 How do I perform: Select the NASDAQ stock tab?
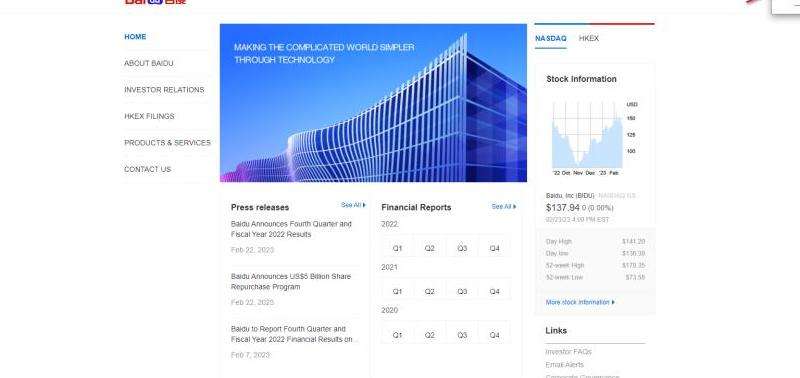click(x=551, y=38)
